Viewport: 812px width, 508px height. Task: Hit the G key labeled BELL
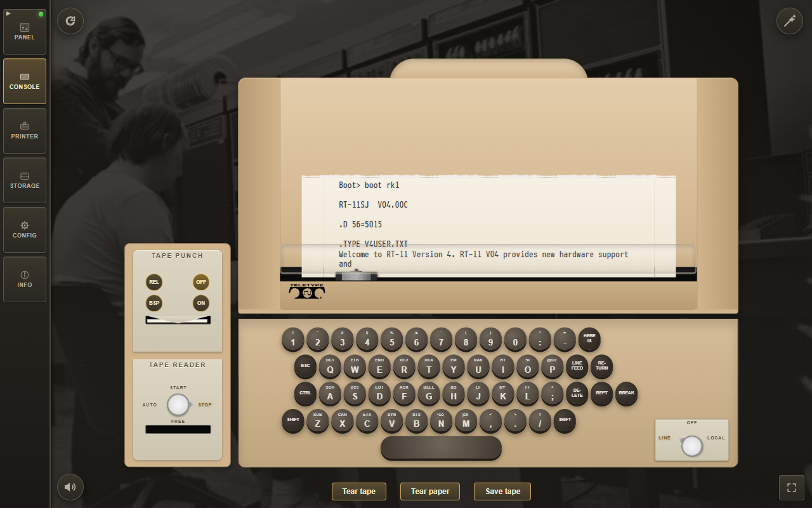click(429, 393)
